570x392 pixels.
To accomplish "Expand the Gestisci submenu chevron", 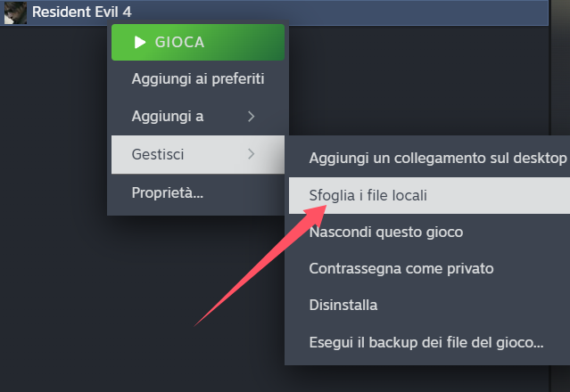I will click(x=251, y=154).
